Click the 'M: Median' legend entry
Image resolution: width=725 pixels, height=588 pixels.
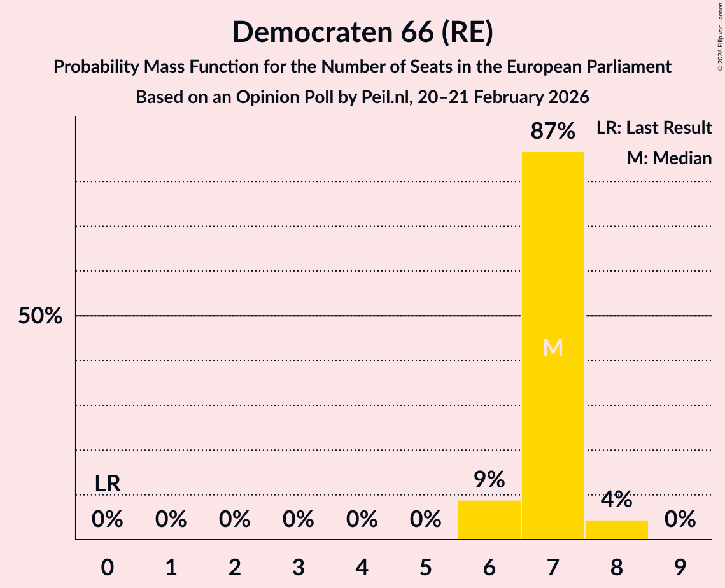669,158
